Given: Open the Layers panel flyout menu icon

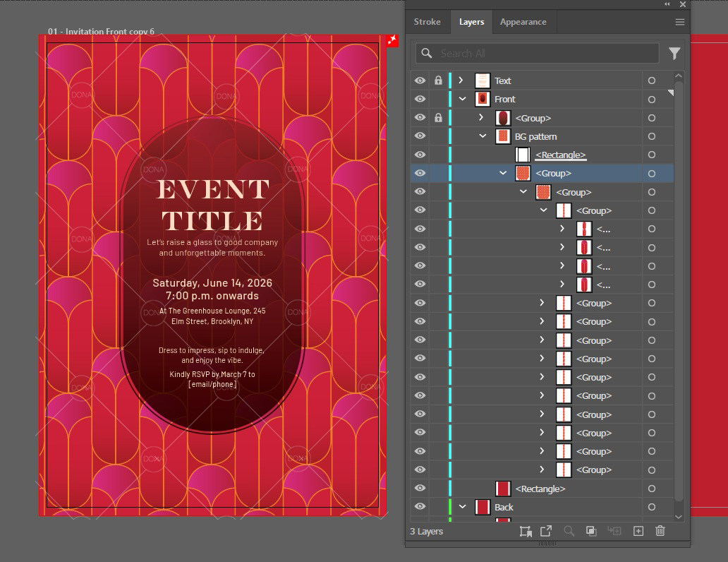Looking at the screenshot, I should 679,22.
